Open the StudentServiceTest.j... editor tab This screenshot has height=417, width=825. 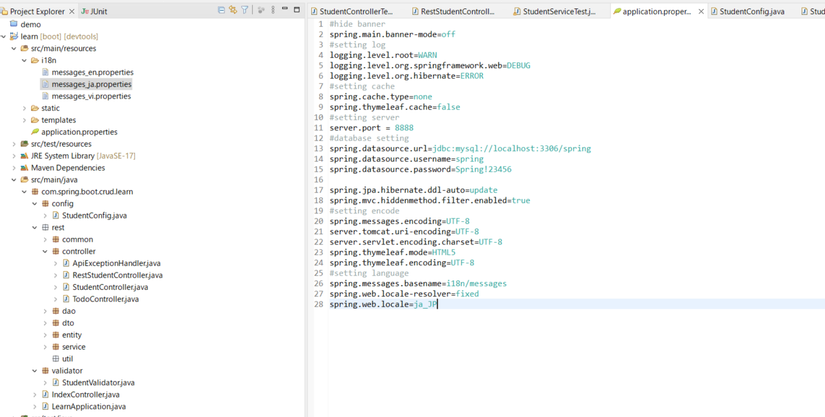pyautogui.click(x=560, y=11)
